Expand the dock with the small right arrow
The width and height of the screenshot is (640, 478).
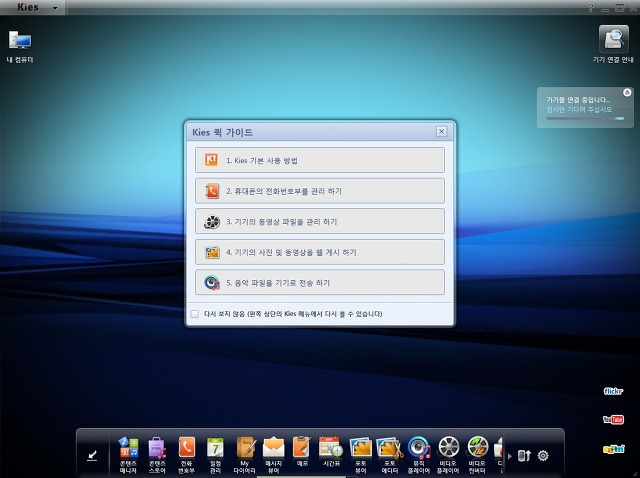coord(510,456)
